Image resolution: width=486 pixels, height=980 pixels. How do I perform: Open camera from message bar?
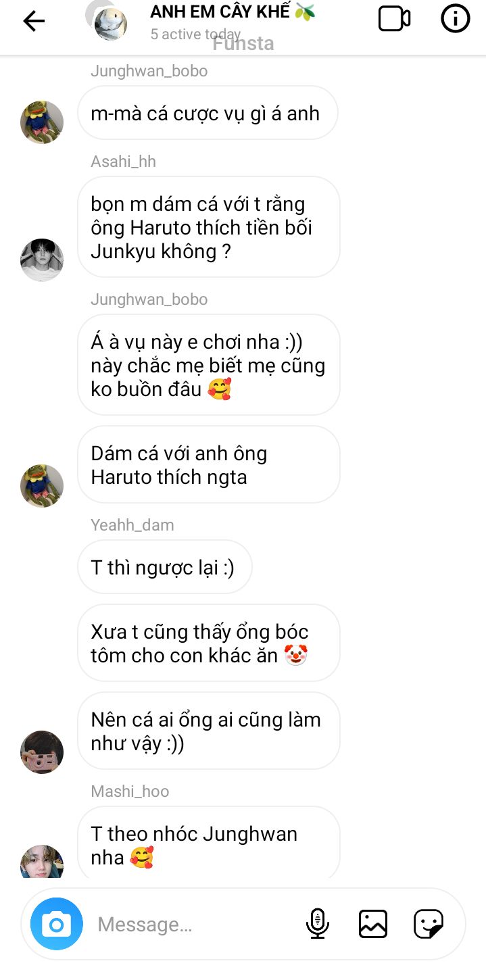(56, 924)
